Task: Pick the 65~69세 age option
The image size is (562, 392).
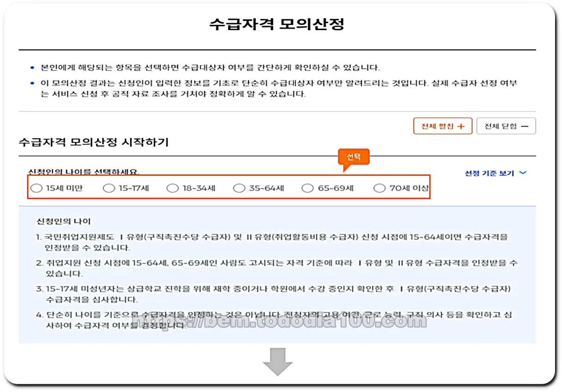Action: click(x=307, y=188)
